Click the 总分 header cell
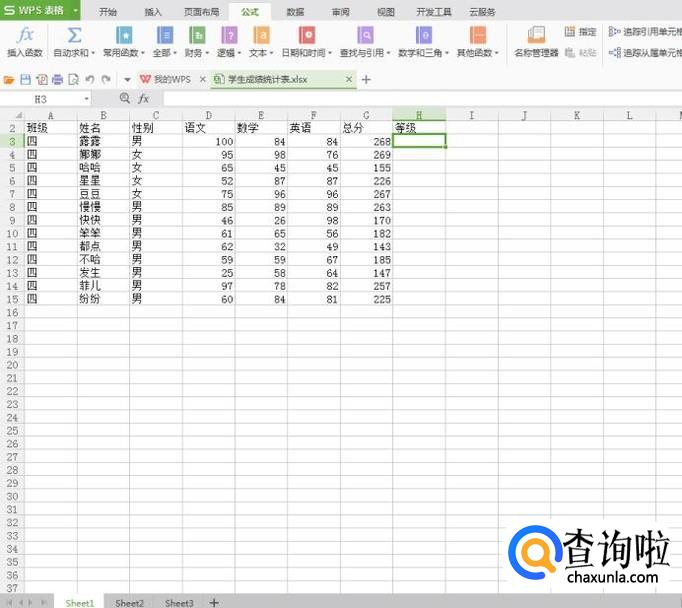 [366, 128]
